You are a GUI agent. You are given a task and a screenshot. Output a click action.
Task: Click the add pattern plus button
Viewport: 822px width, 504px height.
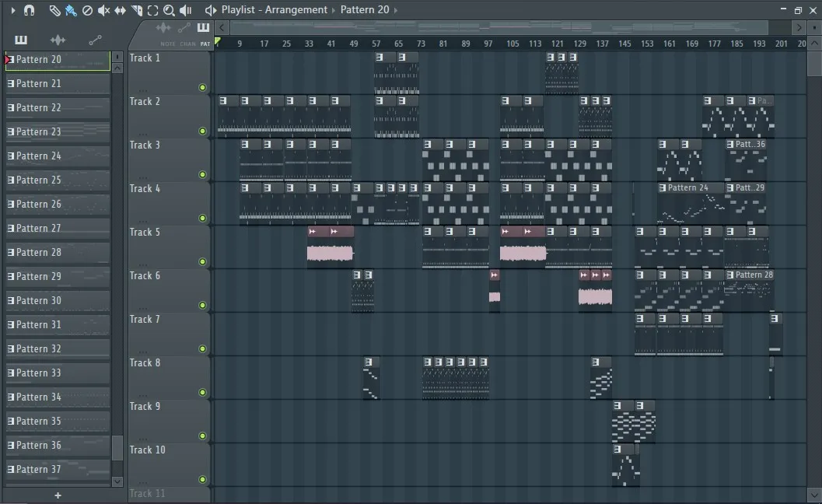click(58, 495)
